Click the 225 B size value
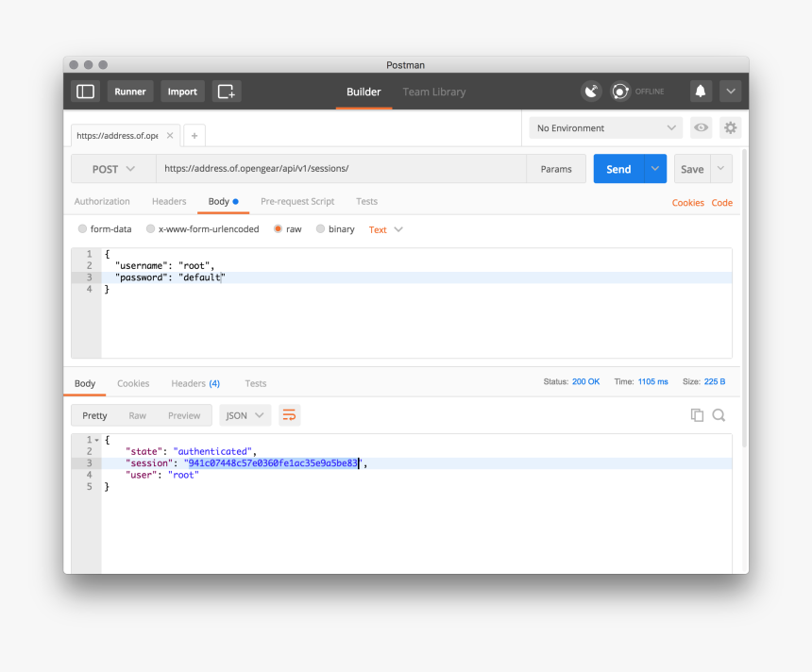Viewport: 812px width, 672px height. (x=715, y=381)
